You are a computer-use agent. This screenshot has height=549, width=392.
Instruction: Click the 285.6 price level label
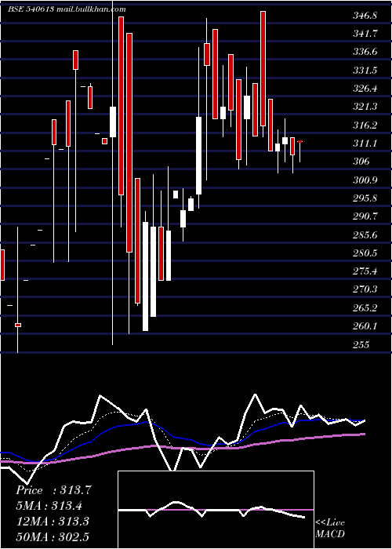[x=365, y=235]
